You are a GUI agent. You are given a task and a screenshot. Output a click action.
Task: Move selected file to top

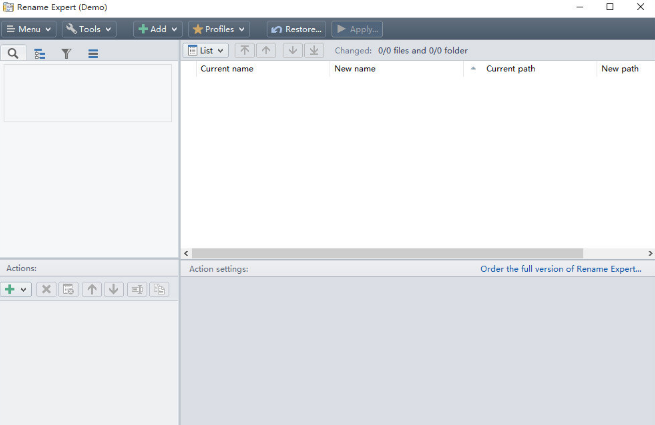click(245, 51)
